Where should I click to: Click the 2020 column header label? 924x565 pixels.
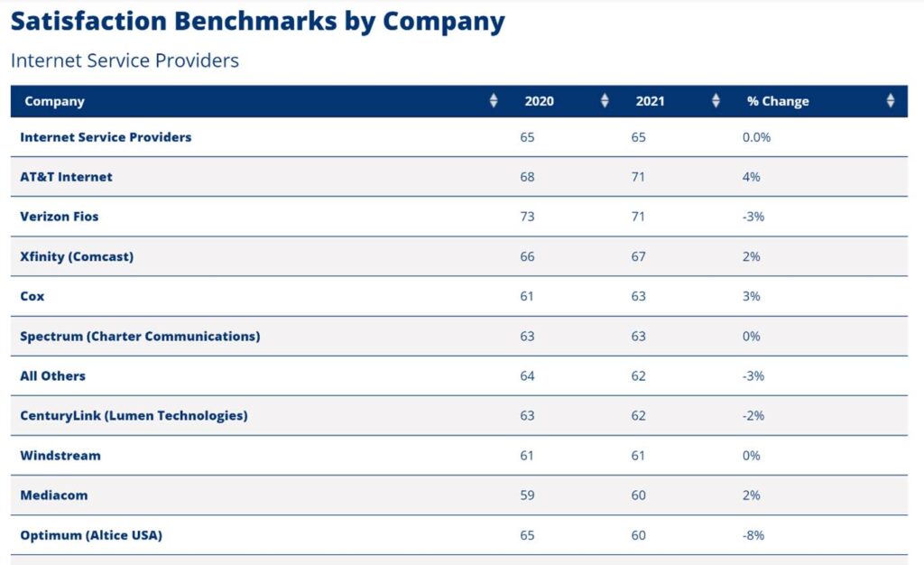coord(540,101)
